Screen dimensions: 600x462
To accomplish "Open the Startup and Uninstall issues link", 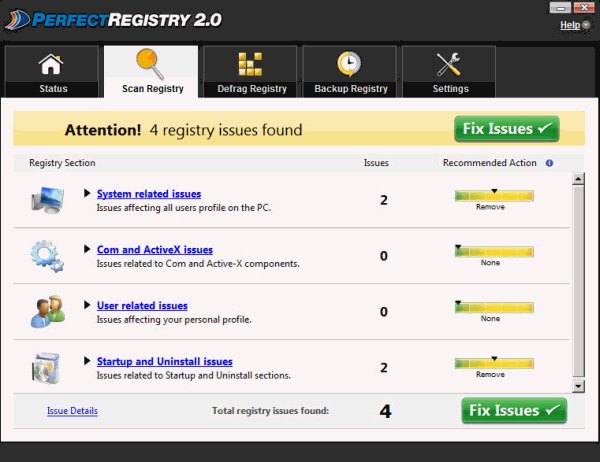I will coord(165,362).
